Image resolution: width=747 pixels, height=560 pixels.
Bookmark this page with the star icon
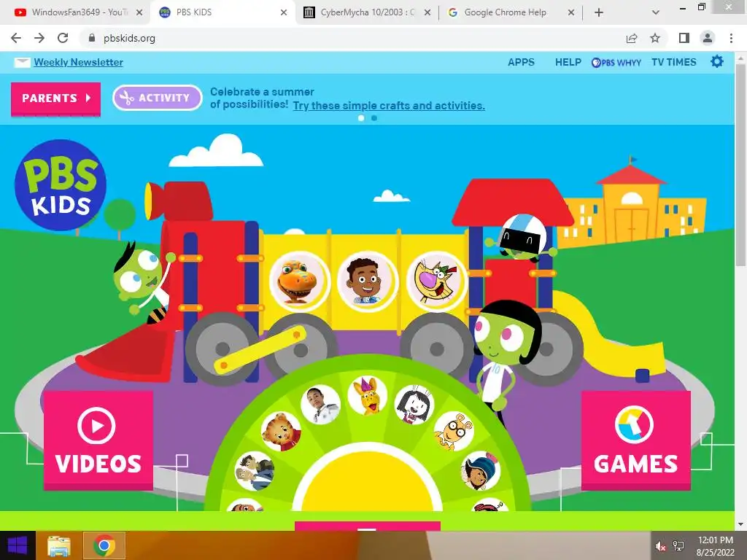[x=655, y=38]
